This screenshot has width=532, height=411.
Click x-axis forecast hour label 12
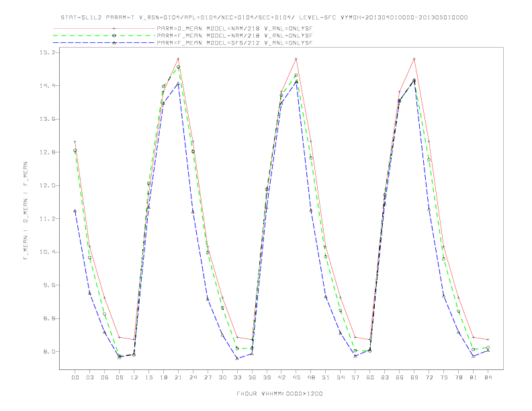pos(134,377)
